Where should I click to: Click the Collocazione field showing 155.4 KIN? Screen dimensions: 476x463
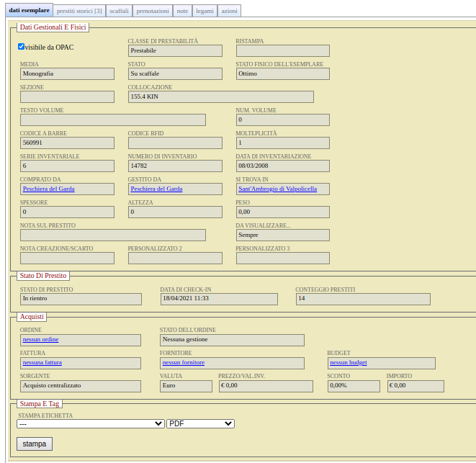220,97
